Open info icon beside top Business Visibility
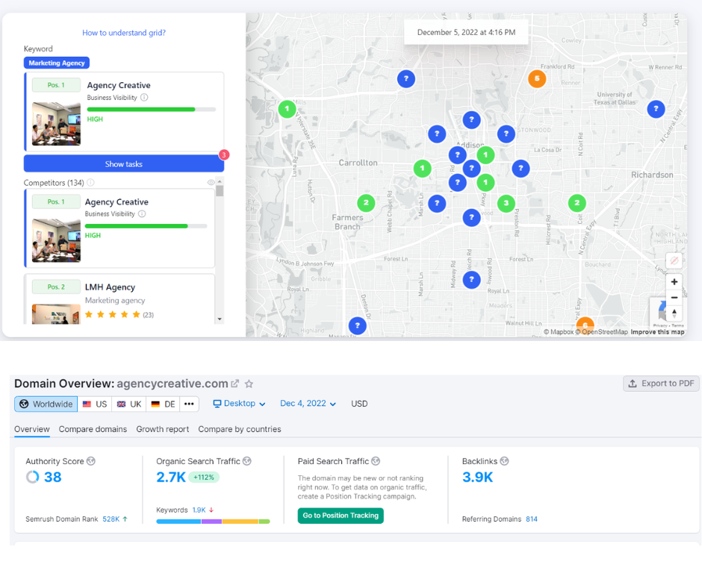702x588 pixels. click(x=144, y=97)
